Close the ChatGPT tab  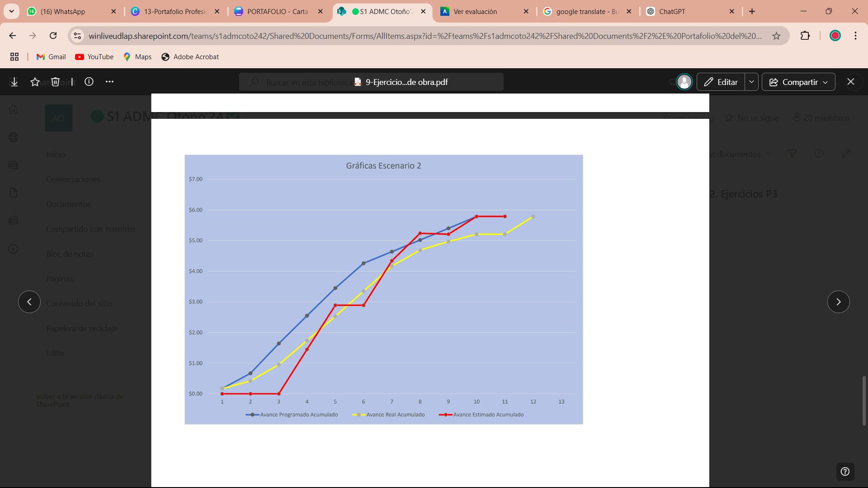point(732,11)
